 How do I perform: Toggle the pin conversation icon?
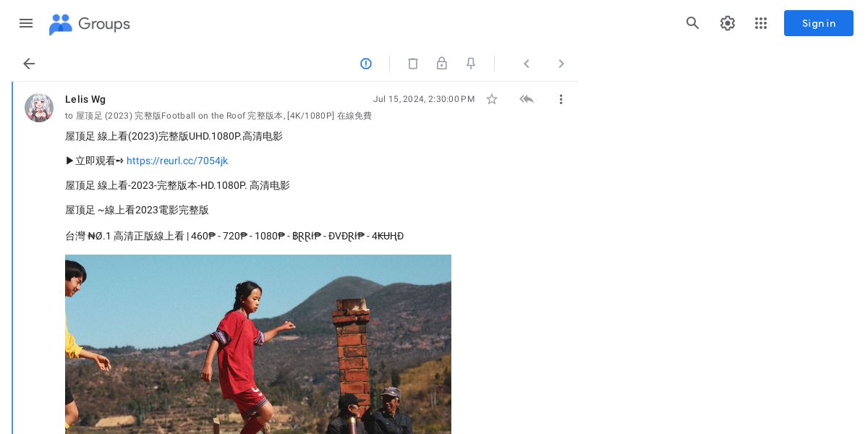471,64
